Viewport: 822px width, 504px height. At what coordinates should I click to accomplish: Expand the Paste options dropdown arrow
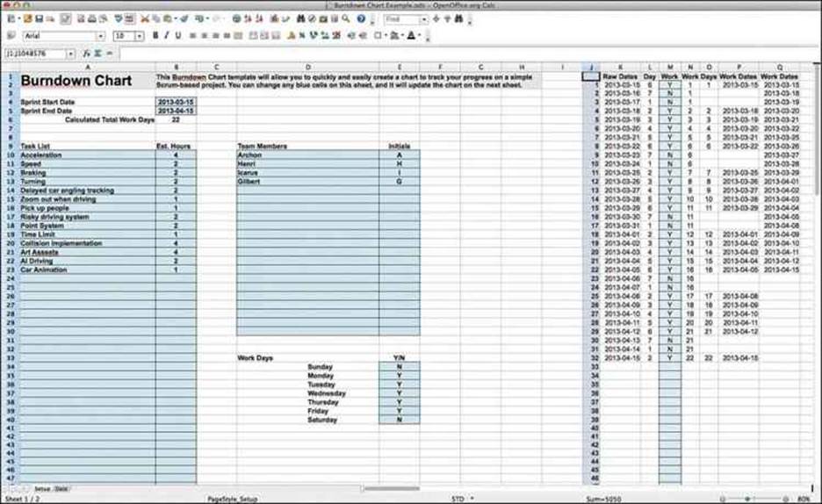[x=176, y=18]
